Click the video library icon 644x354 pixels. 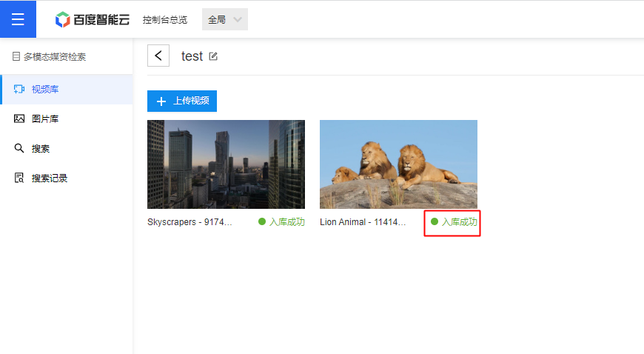click(x=19, y=89)
